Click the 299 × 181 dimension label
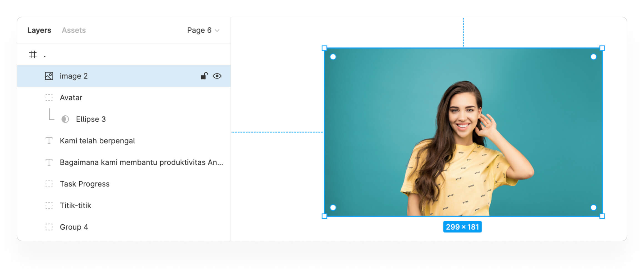This screenshot has height=269, width=644. pyautogui.click(x=462, y=227)
